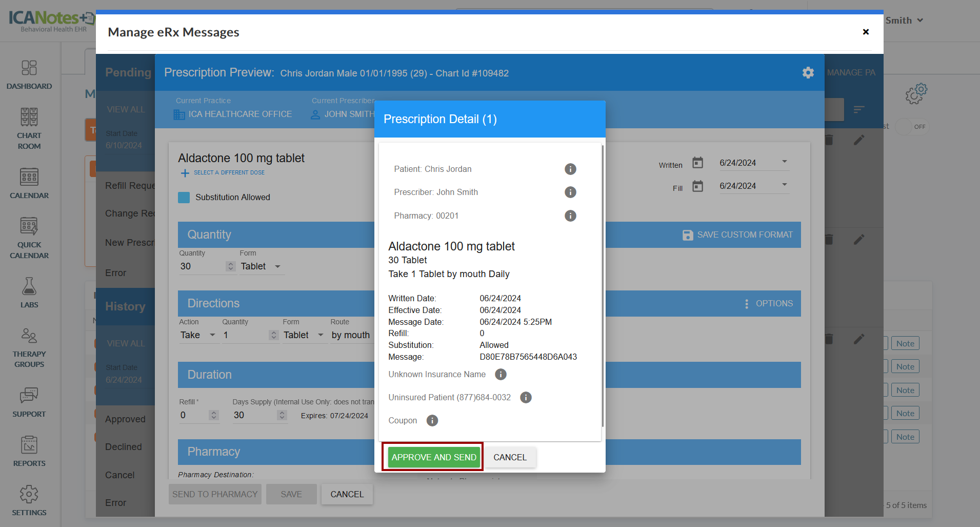Select Declined in the History list
The height and width of the screenshot is (527, 980).
123,447
